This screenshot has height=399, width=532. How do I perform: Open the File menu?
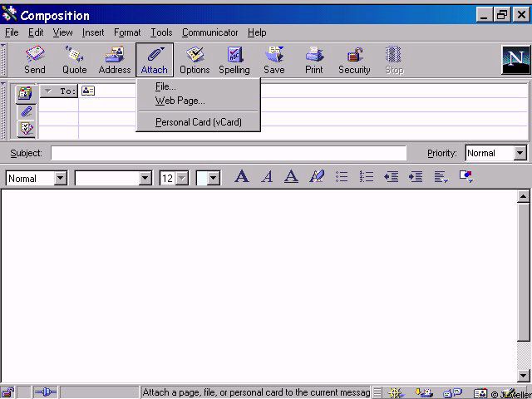click(x=12, y=32)
